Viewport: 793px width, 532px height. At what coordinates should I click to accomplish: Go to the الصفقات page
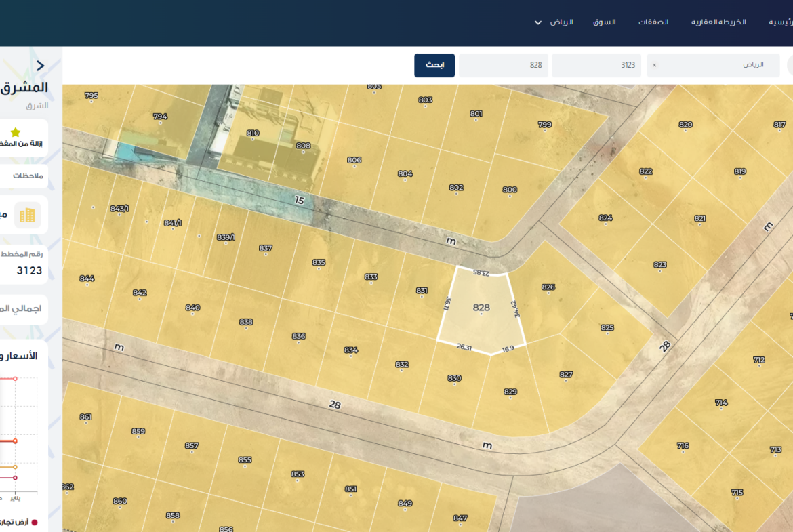click(653, 22)
